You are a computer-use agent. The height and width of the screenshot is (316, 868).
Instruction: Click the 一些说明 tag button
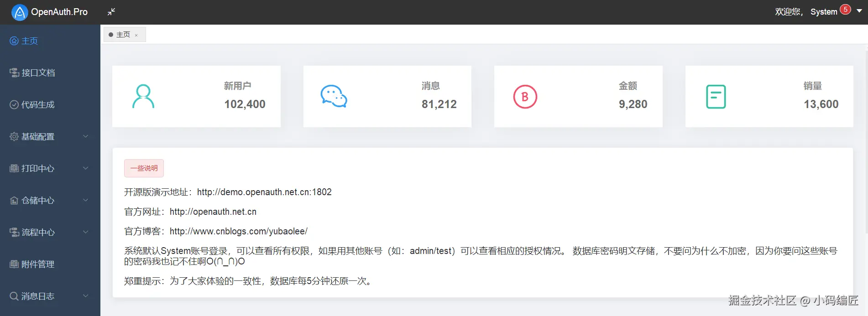[x=144, y=168]
